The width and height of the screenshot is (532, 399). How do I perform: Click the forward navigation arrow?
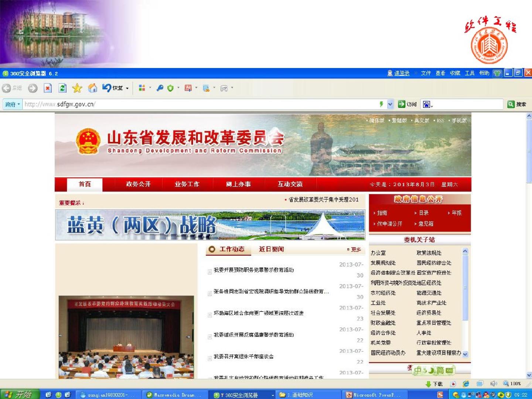point(33,88)
